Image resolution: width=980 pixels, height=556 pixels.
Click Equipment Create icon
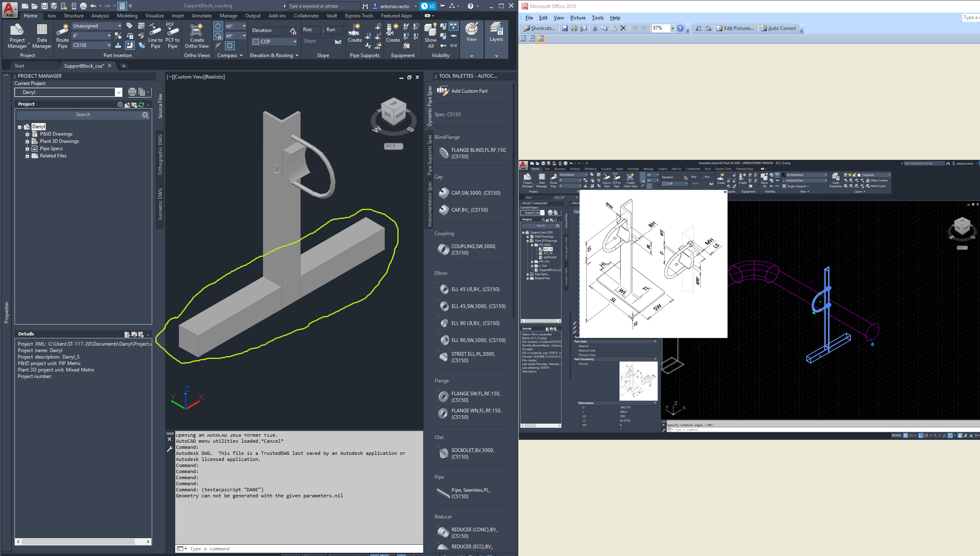pyautogui.click(x=392, y=33)
